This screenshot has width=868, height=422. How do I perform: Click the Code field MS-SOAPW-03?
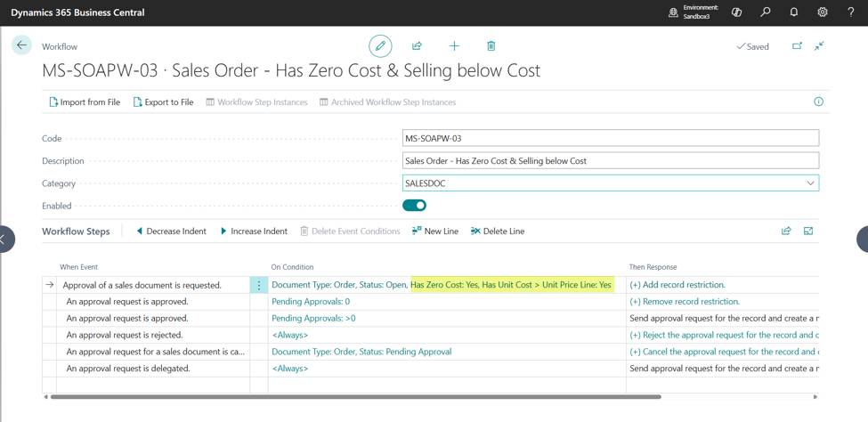[x=611, y=138]
